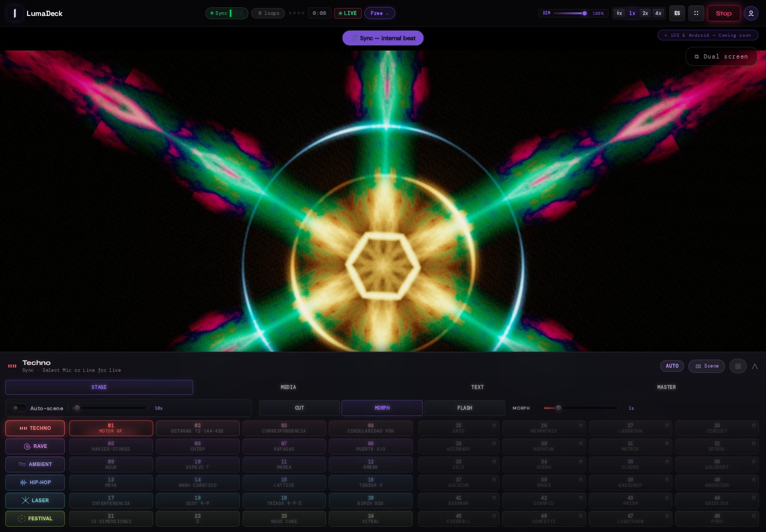Trigger scene 05 NAVIER-STOKES
766x532 pixels.
point(111,446)
